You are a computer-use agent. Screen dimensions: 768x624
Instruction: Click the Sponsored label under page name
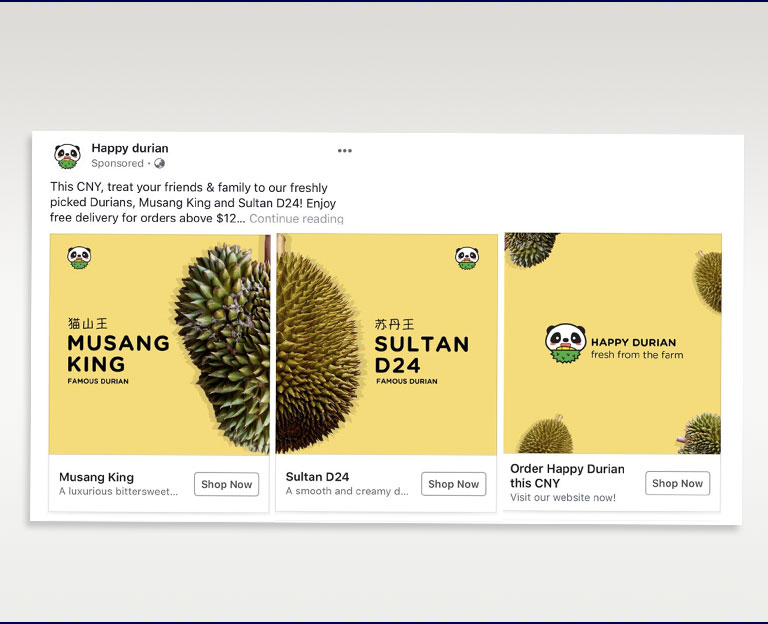pyautogui.click(x=117, y=163)
